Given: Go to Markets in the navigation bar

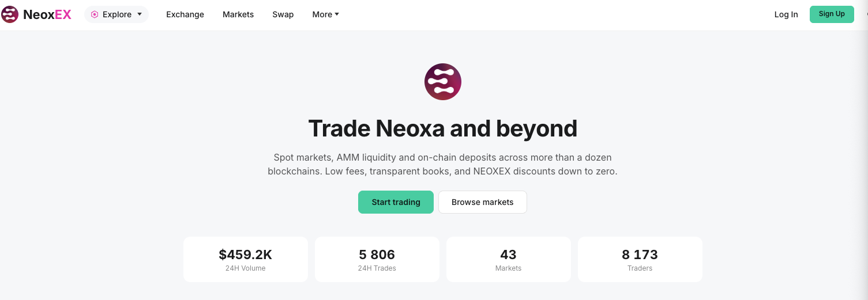Looking at the screenshot, I should point(238,14).
